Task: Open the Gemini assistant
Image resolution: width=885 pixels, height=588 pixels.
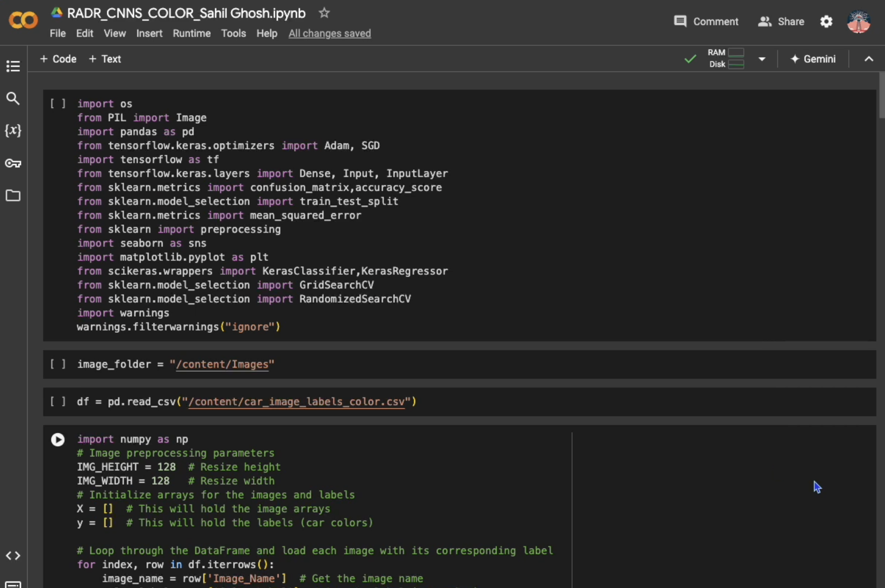Action: [813, 59]
